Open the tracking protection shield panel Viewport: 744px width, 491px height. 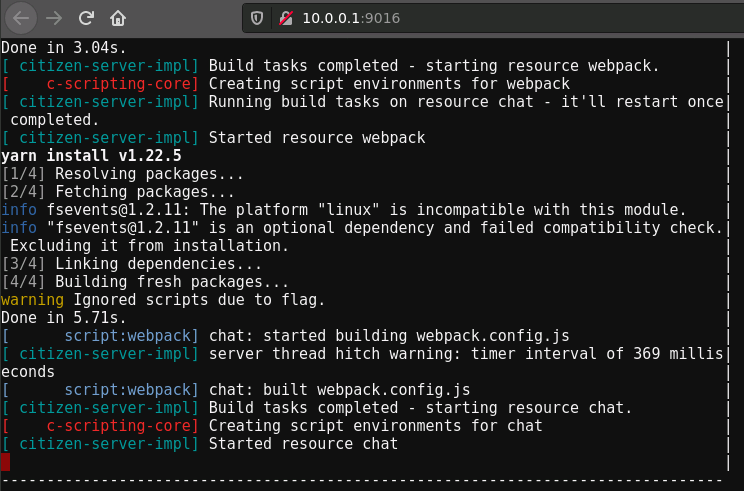(257, 18)
